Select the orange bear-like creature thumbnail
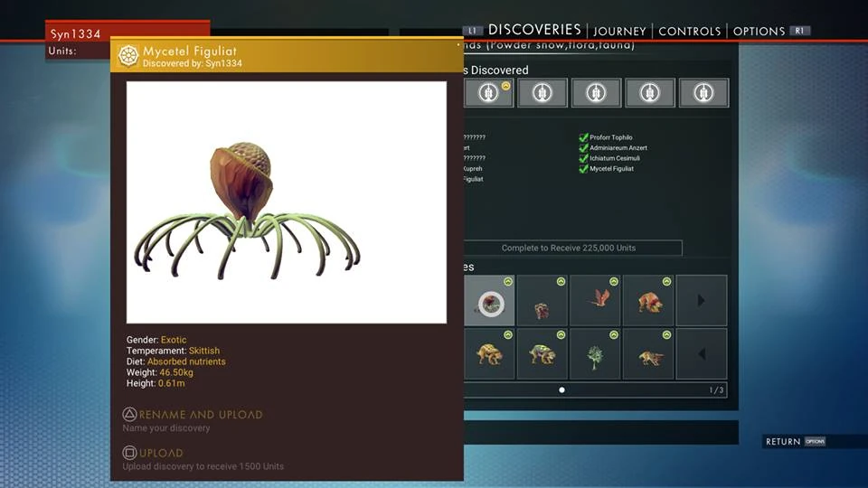Image resolution: width=868 pixels, height=488 pixels. tap(648, 300)
